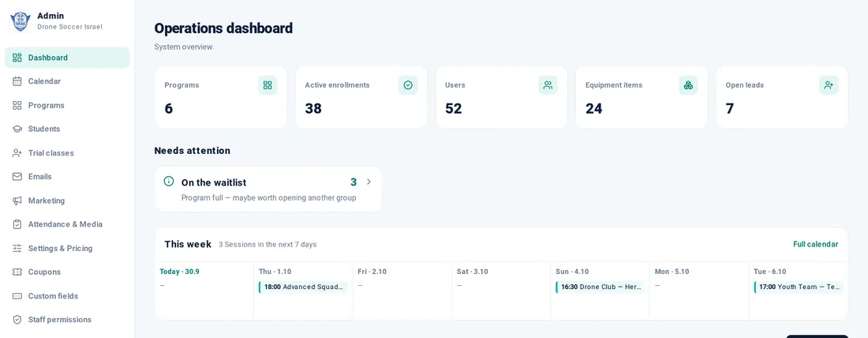
Task: Open Trial classes section
Action: tap(67, 153)
